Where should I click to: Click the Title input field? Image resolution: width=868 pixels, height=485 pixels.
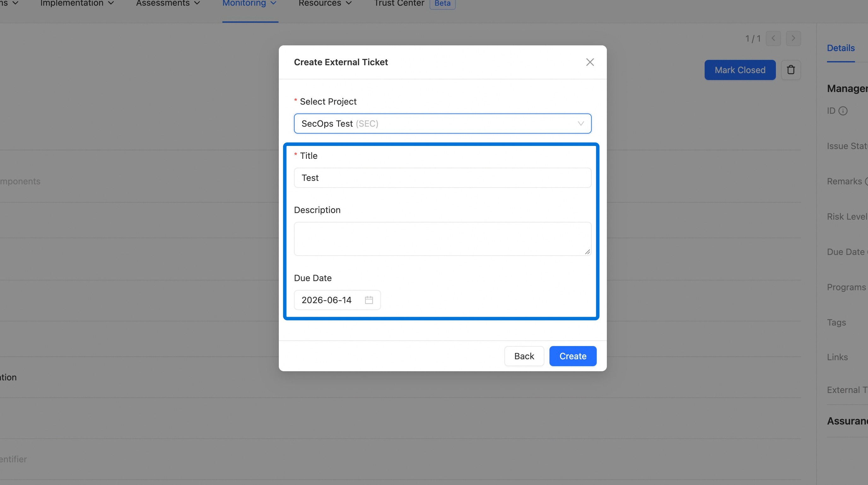[x=443, y=178]
